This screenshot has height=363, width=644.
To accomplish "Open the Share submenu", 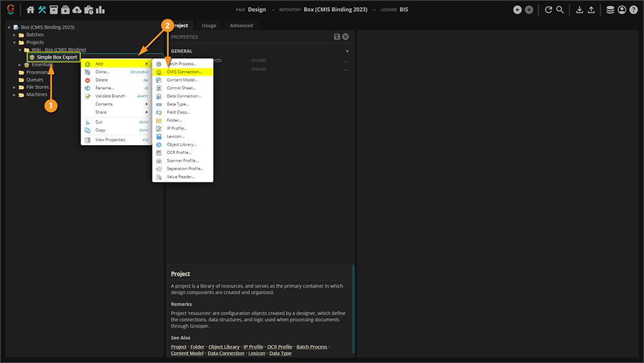I will [117, 112].
